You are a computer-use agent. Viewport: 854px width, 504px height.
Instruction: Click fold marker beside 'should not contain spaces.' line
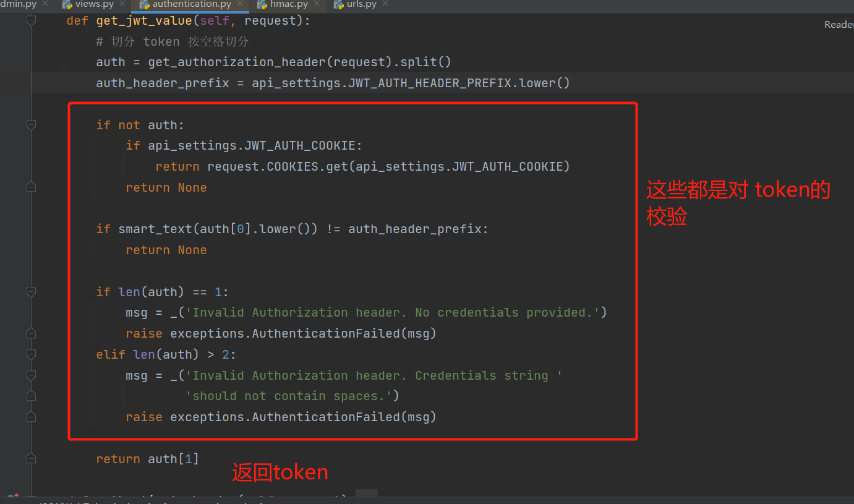click(31, 396)
